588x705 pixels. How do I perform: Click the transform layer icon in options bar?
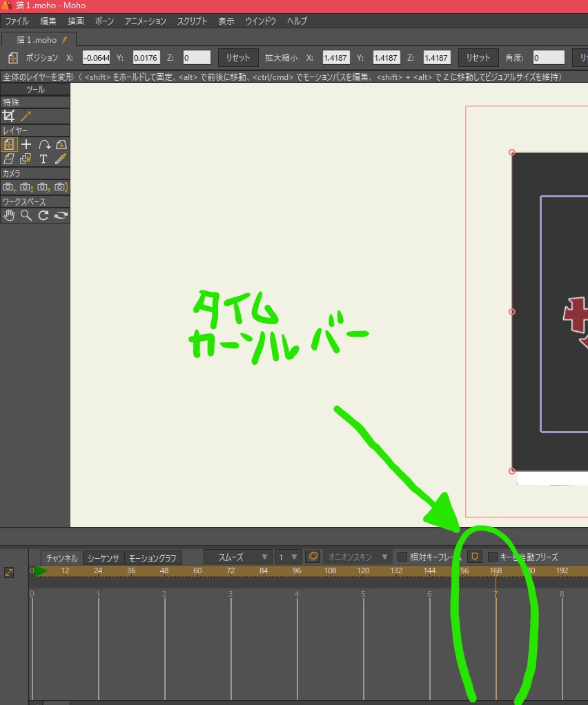tap(12, 57)
